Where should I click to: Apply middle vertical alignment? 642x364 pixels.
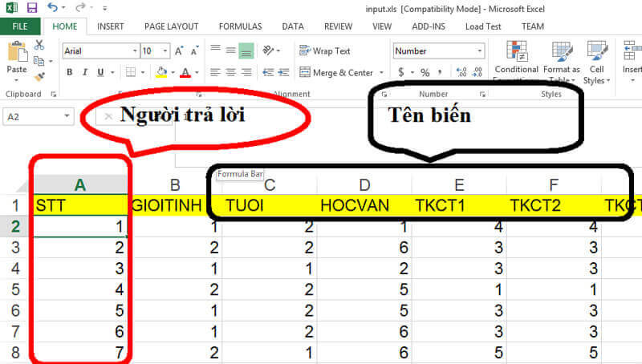click(231, 51)
